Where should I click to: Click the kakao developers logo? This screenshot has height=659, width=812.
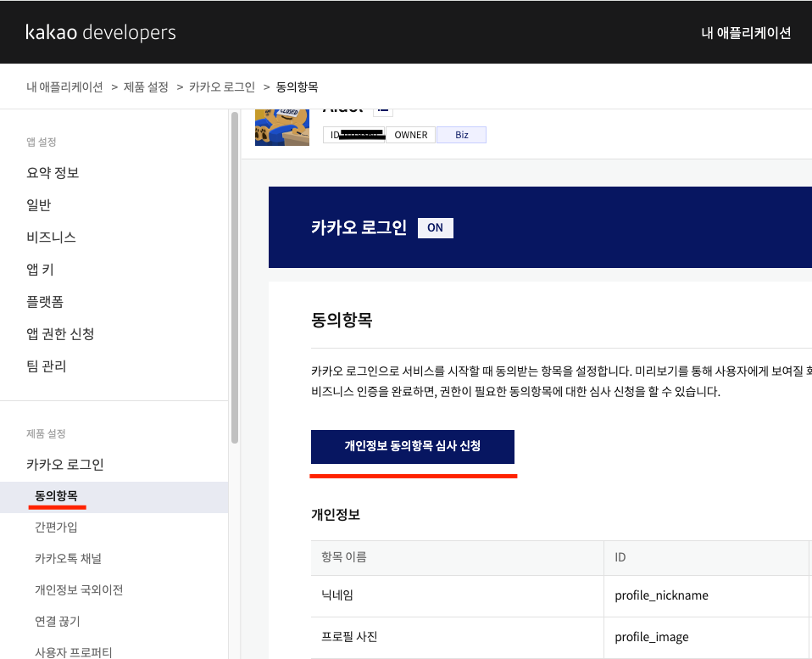101,32
